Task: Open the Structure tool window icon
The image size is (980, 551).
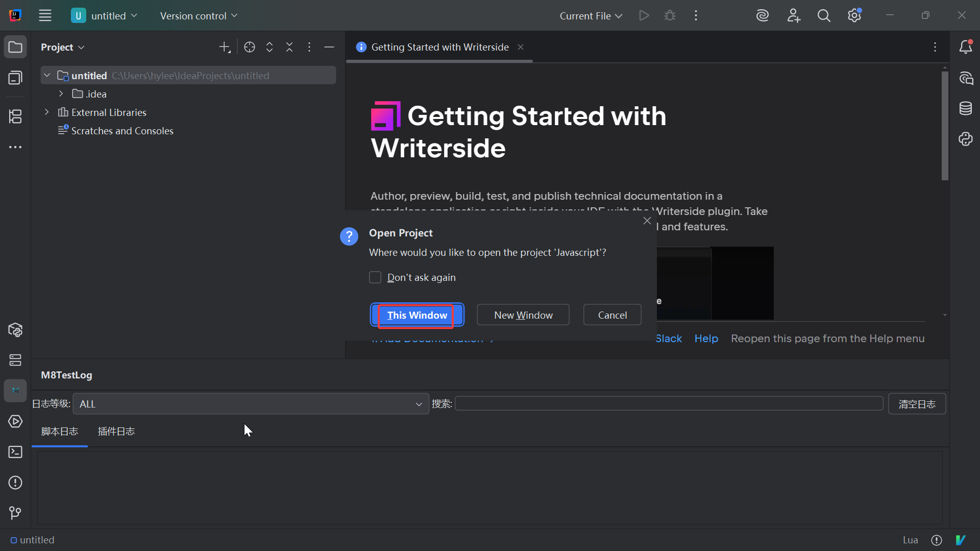Action: pos(15,116)
